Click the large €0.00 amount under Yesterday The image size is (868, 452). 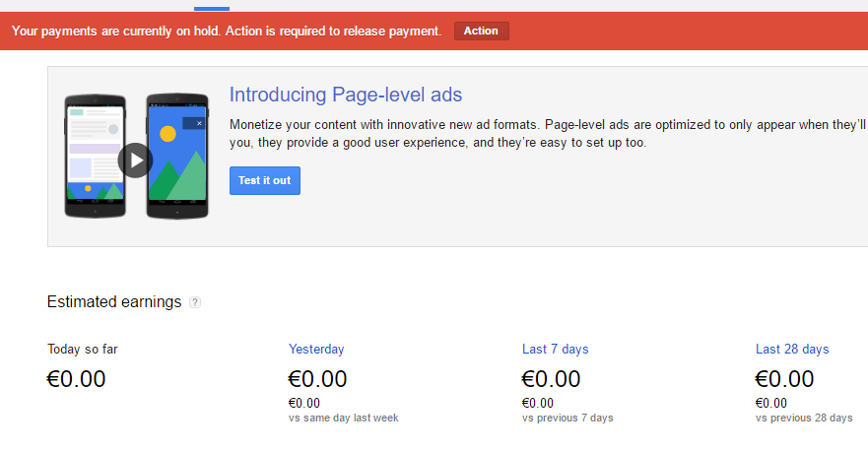317,378
